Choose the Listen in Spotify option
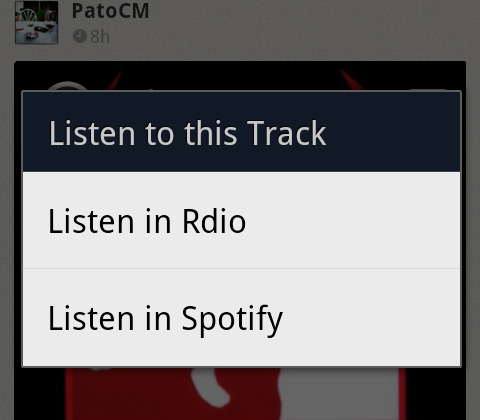The height and width of the screenshot is (420, 480). tap(242, 317)
